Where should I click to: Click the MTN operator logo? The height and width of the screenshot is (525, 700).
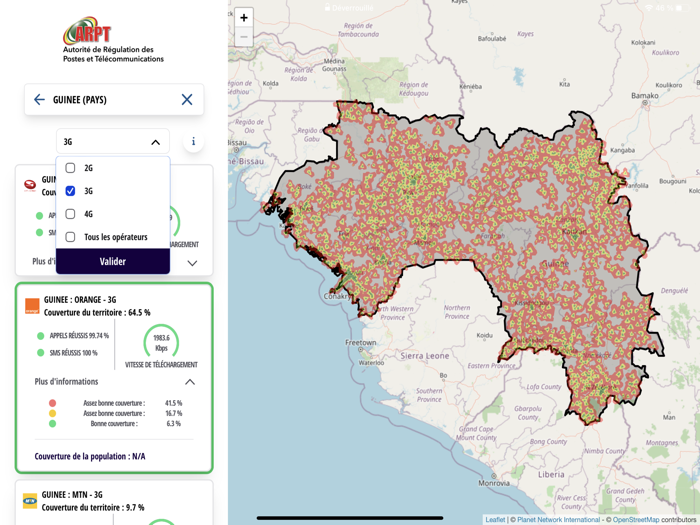pyautogui.click(x=30, y=500)
